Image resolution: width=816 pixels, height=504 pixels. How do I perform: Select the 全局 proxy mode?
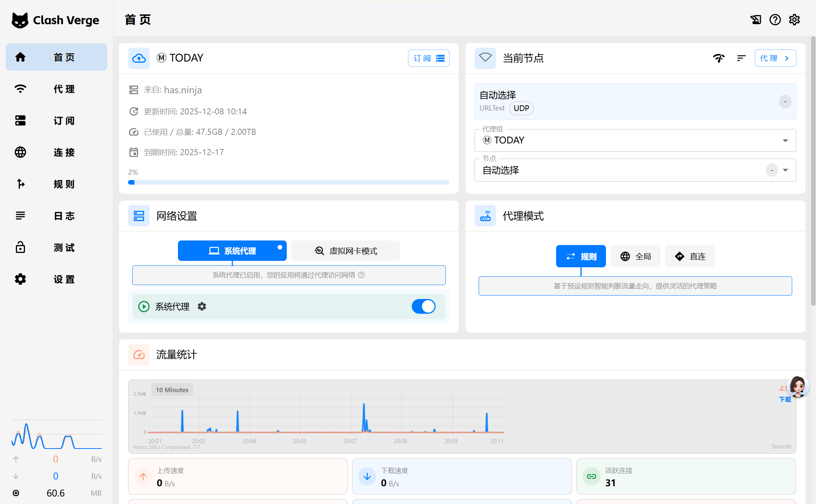[635, 256]
